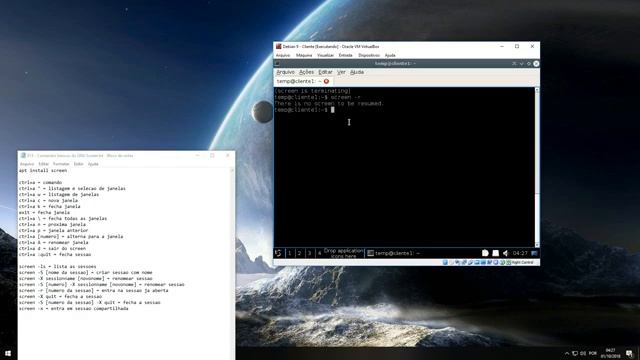Click the 'ctrl+a c = nova janela' line
This screenshot has height=360, width=640.
pyautogui.click(x=48, y=200)
